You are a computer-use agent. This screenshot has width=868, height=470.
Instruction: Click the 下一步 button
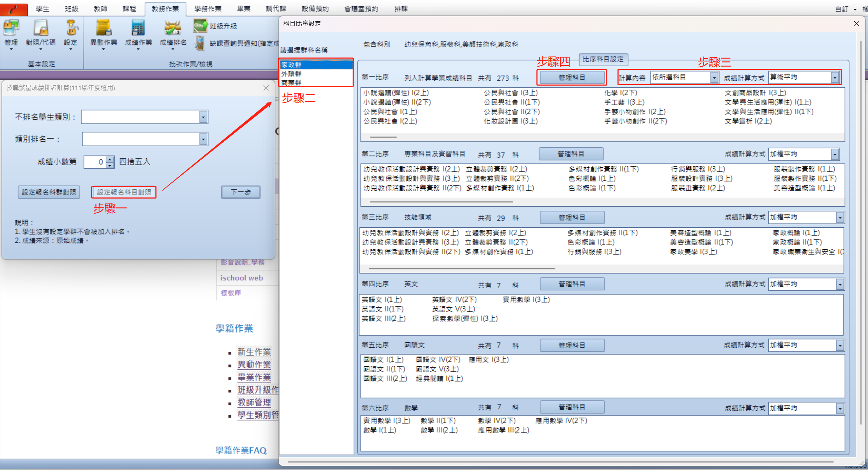click(241, 192)
